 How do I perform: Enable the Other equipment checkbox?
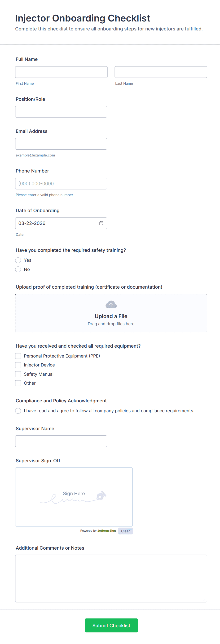18,383
